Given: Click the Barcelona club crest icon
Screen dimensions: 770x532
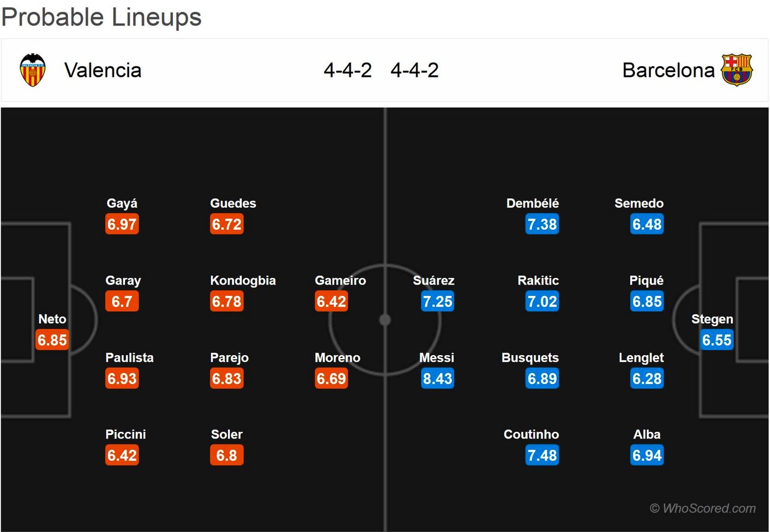Looking at the screenshot, I should (736, 70).
